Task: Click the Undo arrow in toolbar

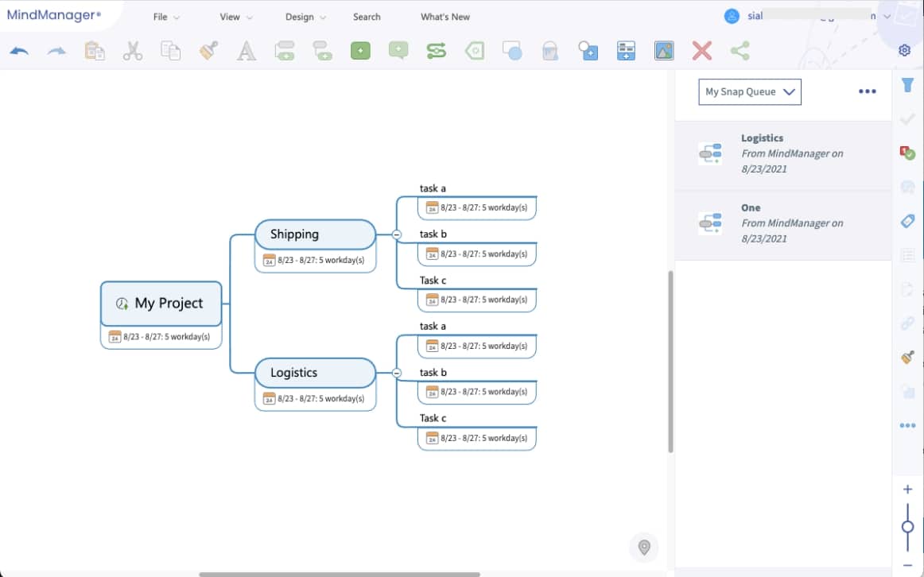Action: tap(19, 52)
